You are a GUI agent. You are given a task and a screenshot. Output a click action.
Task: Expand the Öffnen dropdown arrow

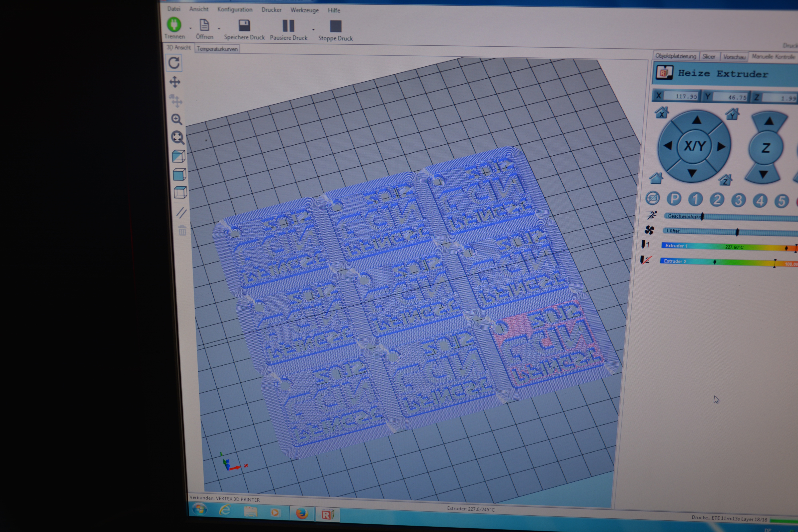[x=219, y=29]
